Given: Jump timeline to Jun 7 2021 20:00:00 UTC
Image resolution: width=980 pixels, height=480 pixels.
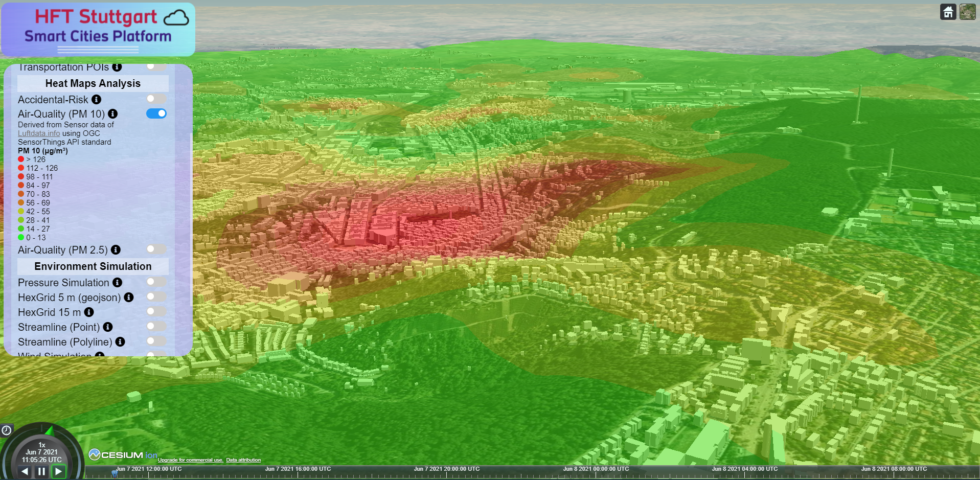Looking at the screenshot, I should 446,473.
